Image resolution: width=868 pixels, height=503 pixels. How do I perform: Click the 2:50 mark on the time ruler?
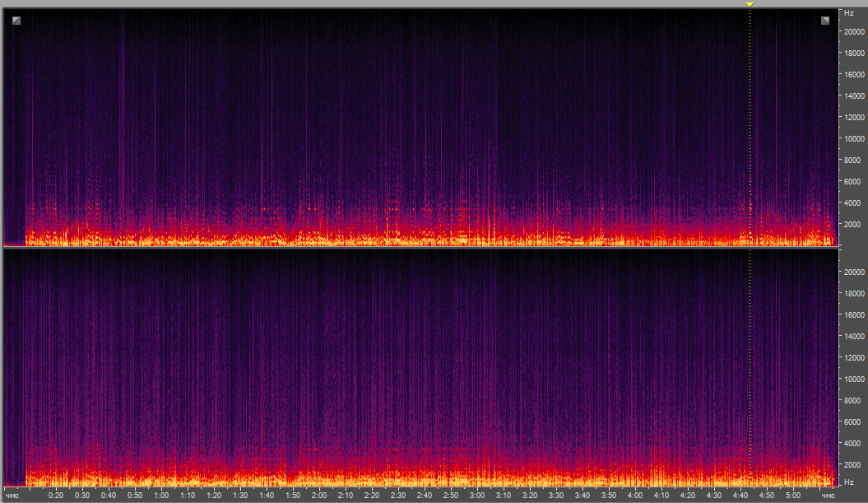coord(451,496)
